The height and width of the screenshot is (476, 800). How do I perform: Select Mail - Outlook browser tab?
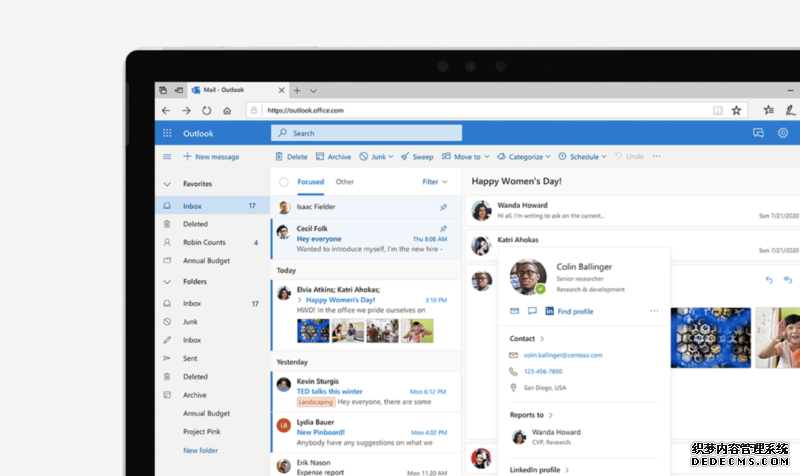click(238, 90)
